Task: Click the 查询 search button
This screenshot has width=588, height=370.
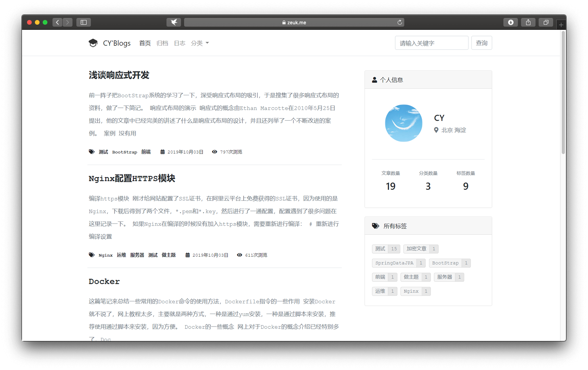Action: 481,43
